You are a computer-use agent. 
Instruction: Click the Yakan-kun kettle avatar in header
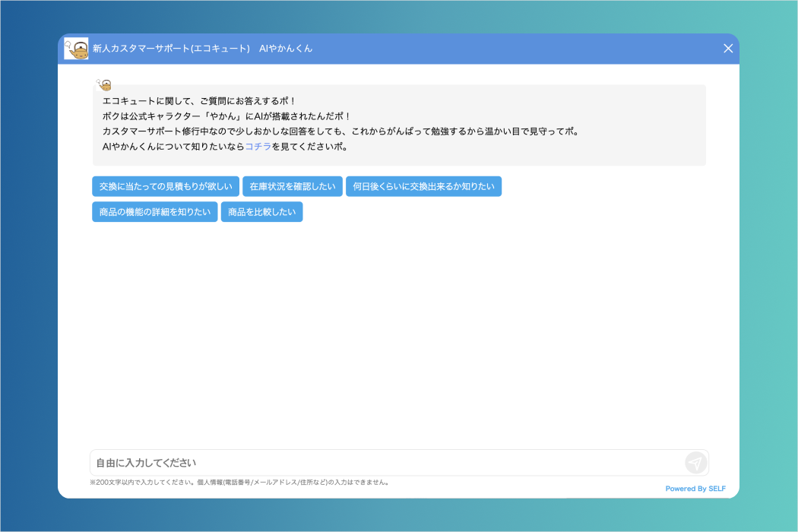76,49
